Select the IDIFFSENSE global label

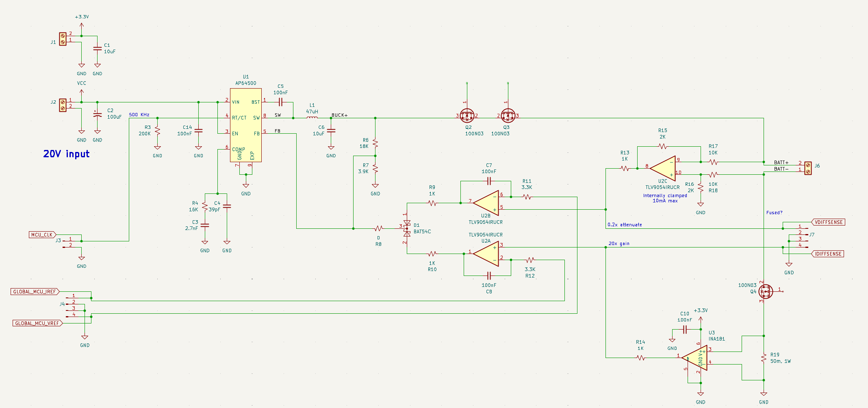(828, 254)
